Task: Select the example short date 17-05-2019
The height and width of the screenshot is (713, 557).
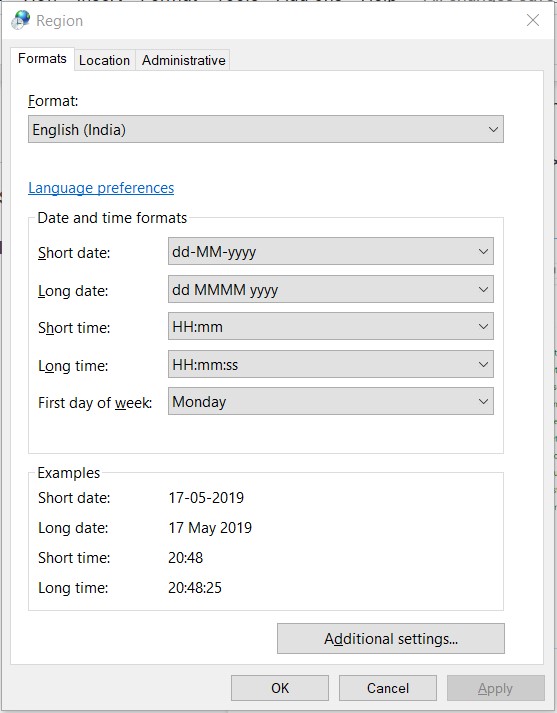Action: click(x=206, y=497)
